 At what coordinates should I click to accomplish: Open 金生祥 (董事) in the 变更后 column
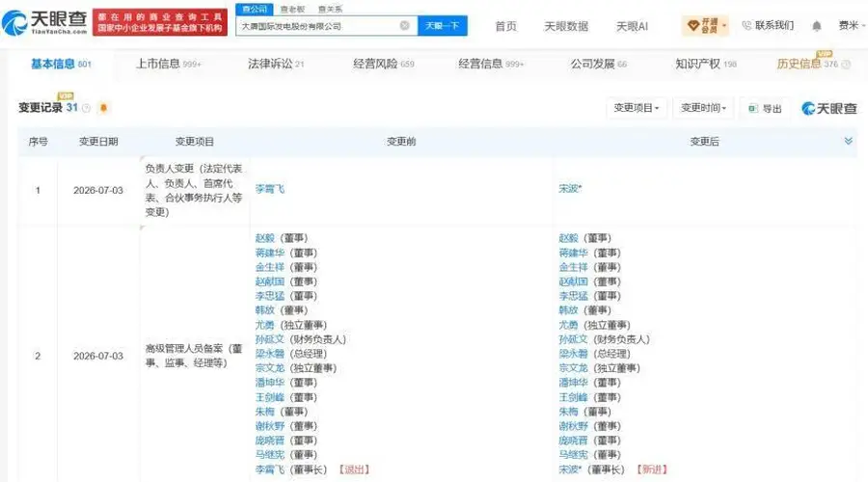(x=573, y=267)
